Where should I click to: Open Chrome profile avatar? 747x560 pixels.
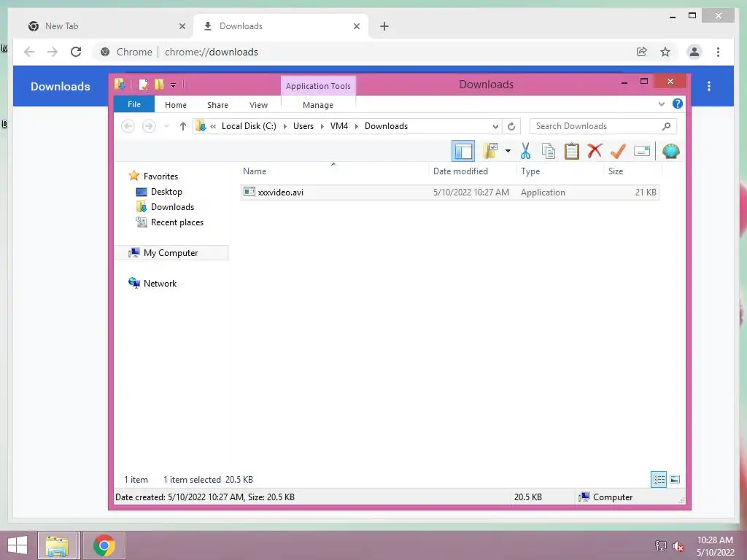click(694, 52)
